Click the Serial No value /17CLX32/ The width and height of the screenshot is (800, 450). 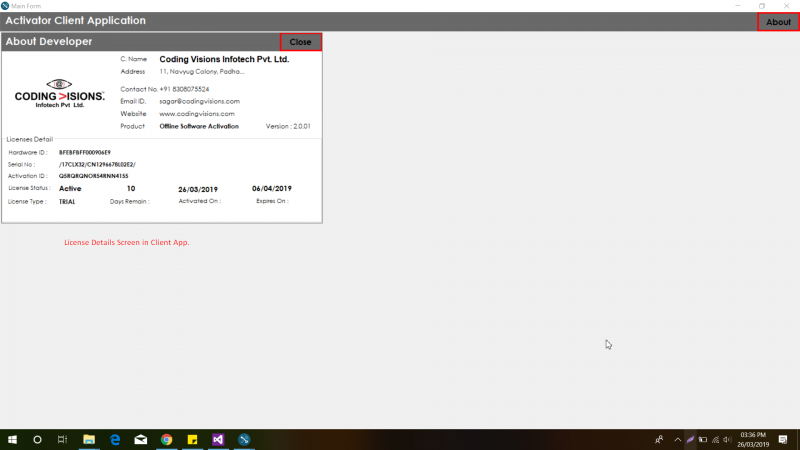click(x=97, y=164)
